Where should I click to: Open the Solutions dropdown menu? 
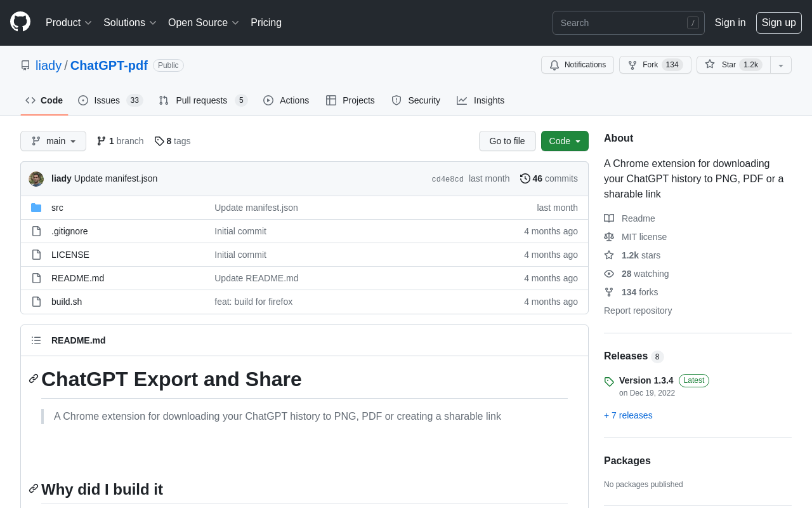[x=130, y=23]
